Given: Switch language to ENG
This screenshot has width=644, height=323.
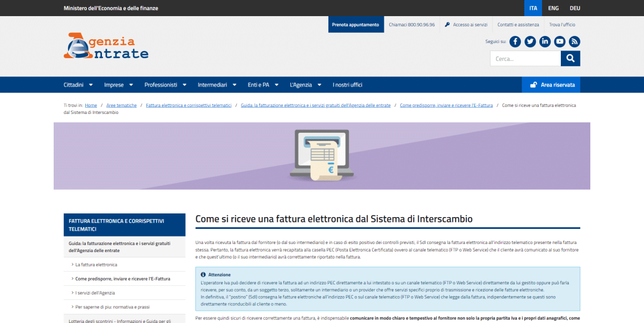Looking at the screenshot, I should (553, 8).
